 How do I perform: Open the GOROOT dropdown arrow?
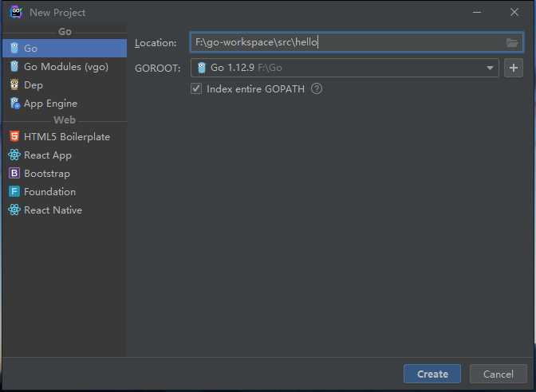click(x=490, y=68)
